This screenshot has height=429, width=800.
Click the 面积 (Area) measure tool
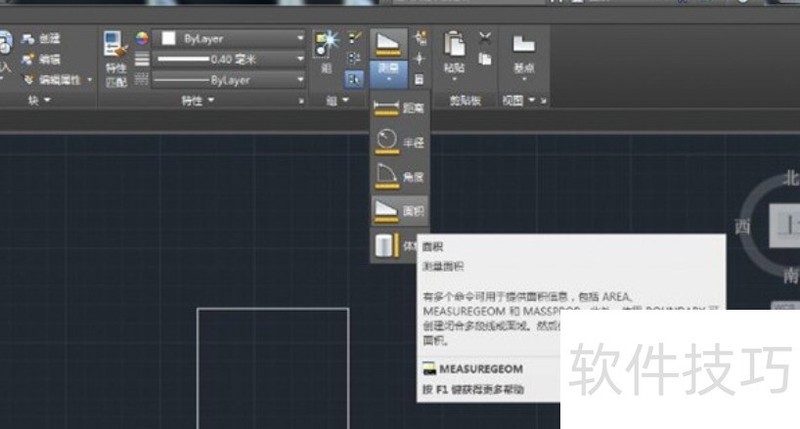tap(398, 209)
